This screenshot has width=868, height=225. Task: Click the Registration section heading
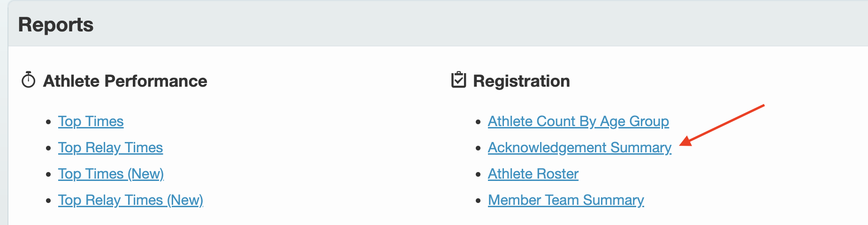(521, 81)
